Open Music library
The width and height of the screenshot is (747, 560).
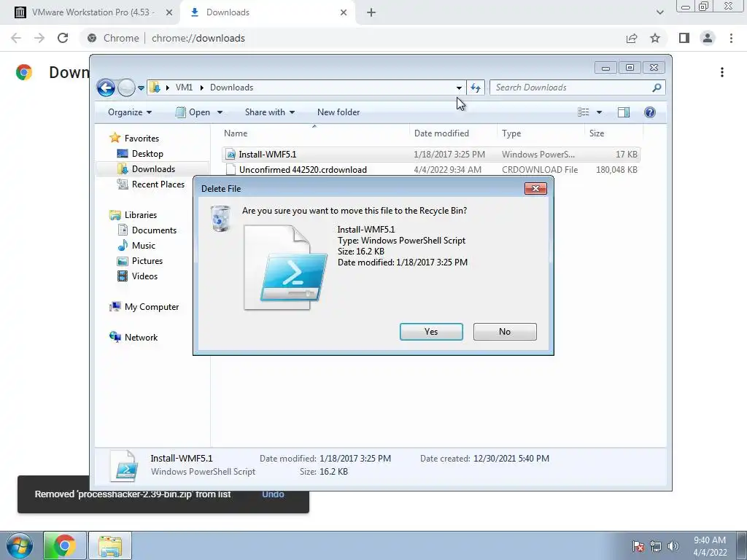coord(136,245)
